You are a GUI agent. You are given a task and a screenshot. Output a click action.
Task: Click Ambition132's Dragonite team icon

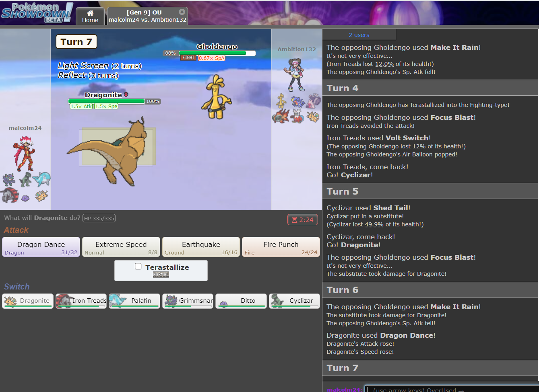(314, 116)
